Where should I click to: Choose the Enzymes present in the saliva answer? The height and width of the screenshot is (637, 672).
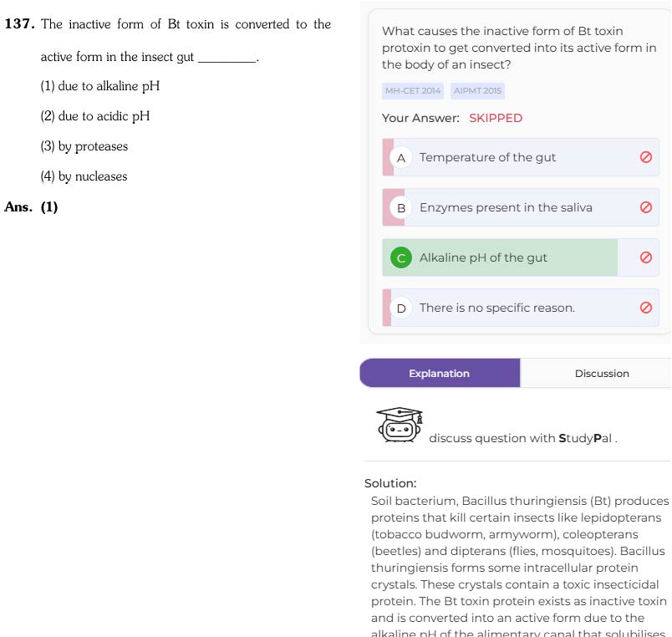521,207
